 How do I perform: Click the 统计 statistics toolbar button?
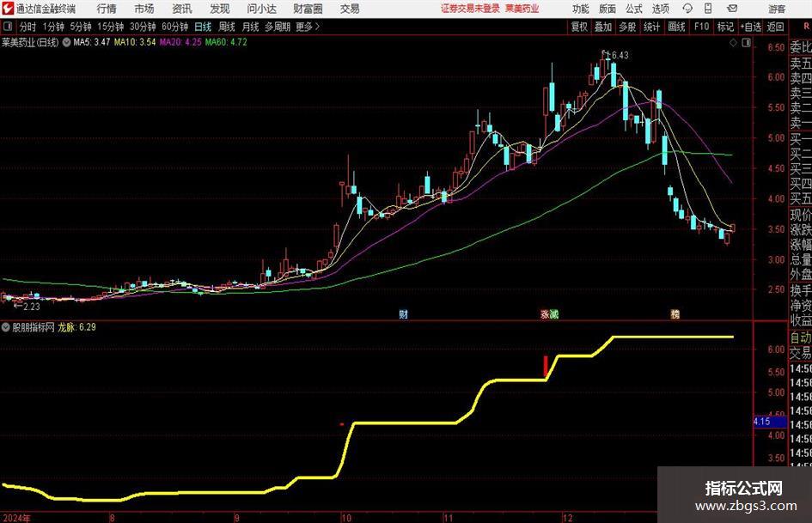coord(651,27)
